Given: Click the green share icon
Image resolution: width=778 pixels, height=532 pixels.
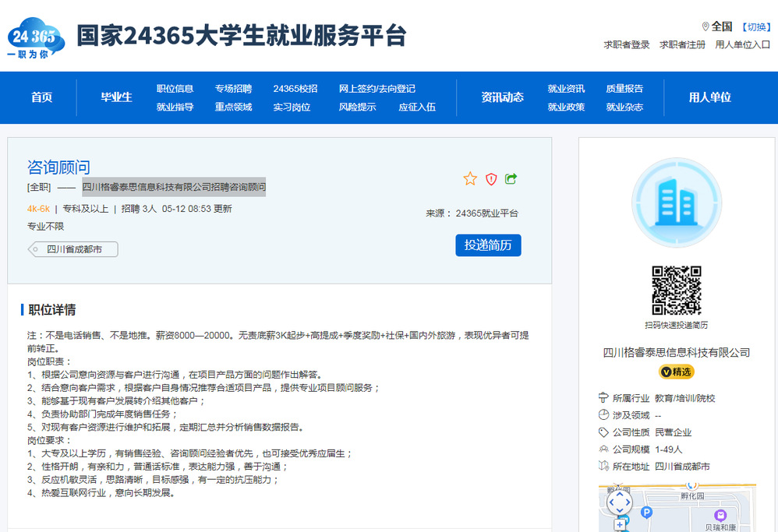Looking at the screenshot, I should (x=511, y=179).
